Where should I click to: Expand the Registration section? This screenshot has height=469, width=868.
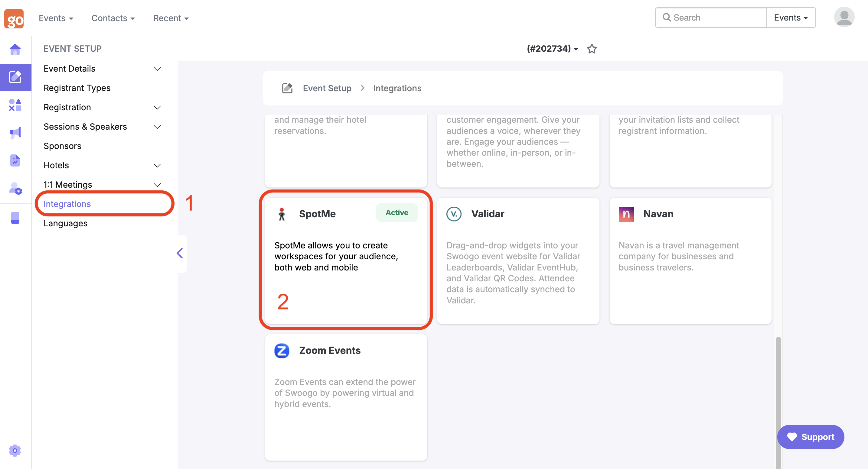[102, 107]
